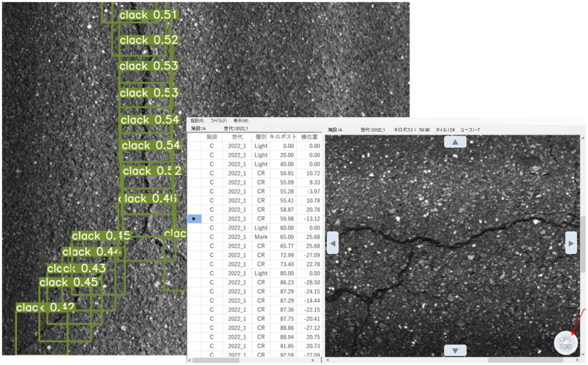Pan the road image right with arrow
Viewport: 588px width, 365px height.
point(571,243)
